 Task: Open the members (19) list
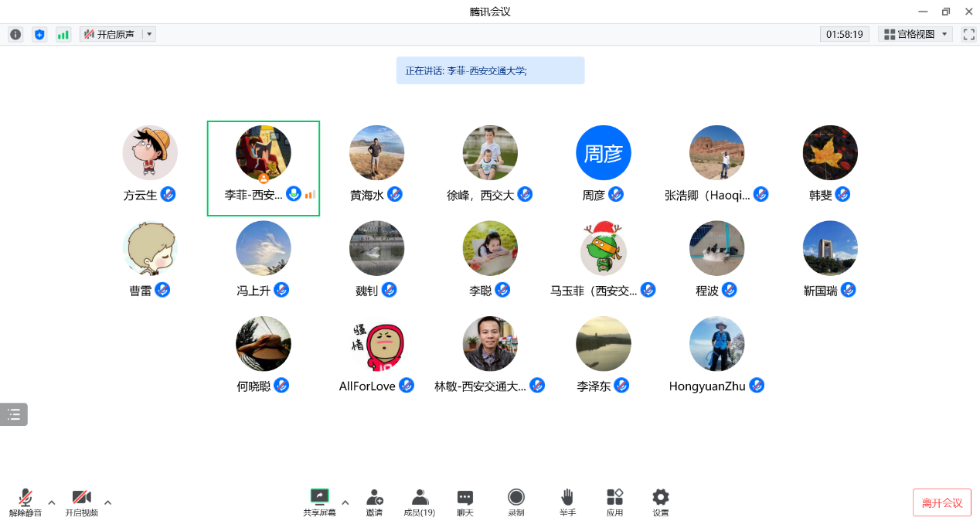point(420,502)
